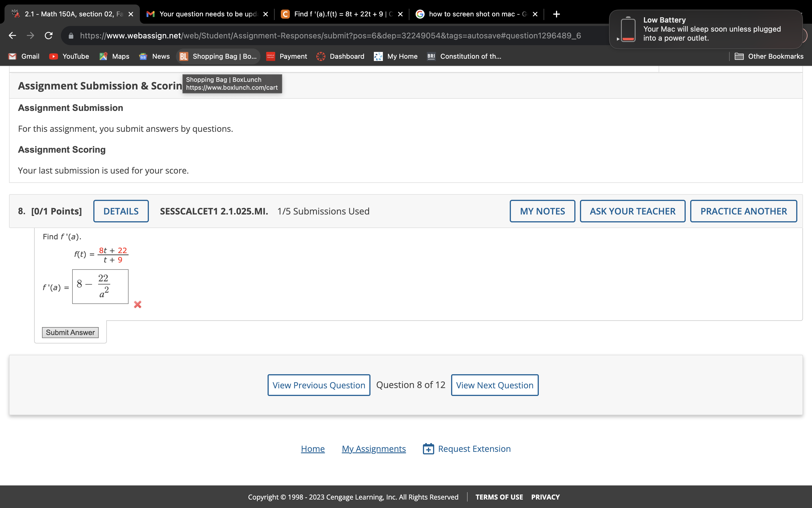Open the PRIVACY link

tap(545, 497)
